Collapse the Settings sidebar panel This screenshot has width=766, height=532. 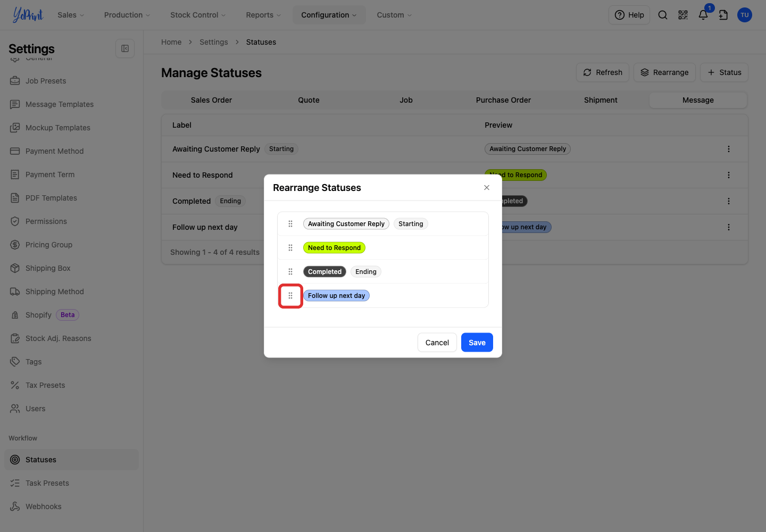point(125,48)
